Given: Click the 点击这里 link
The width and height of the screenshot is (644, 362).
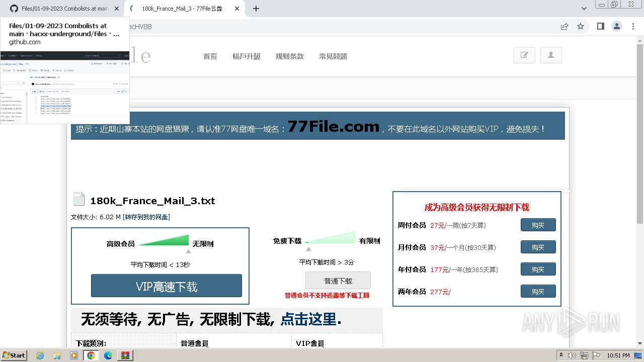Looking at the screenshot, I should [x=308, y=319].
